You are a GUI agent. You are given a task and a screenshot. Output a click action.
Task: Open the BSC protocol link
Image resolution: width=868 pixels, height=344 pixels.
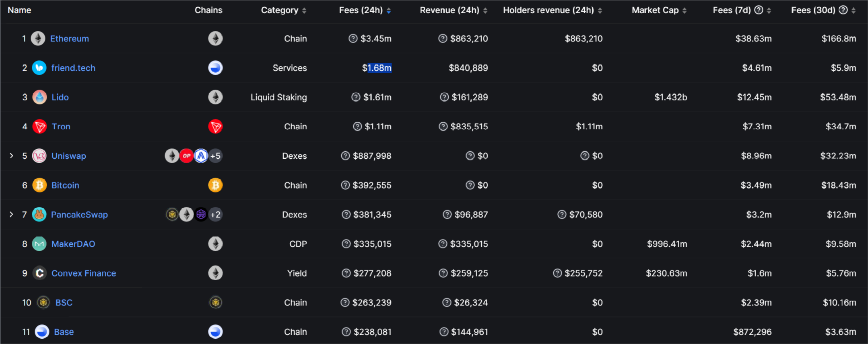(x=64, y=303)
